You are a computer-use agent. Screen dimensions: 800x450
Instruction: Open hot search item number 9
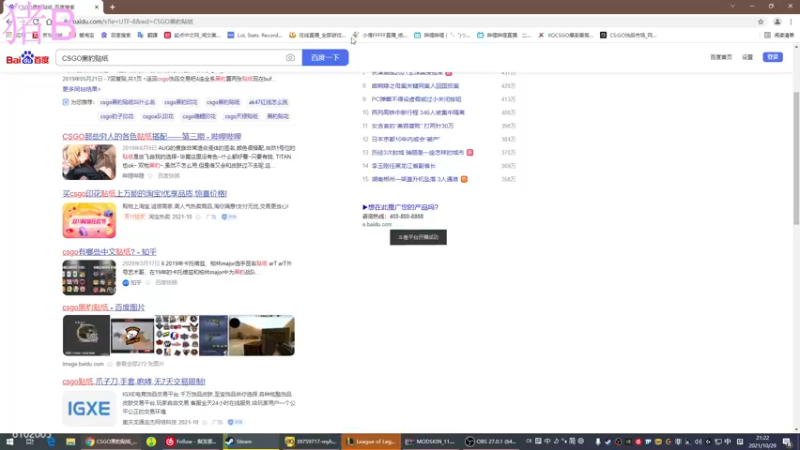tap(416, 99)
